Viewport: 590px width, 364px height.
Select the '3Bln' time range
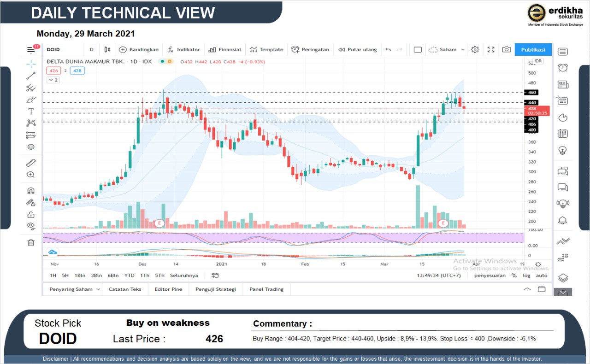(x=96, y=276)
